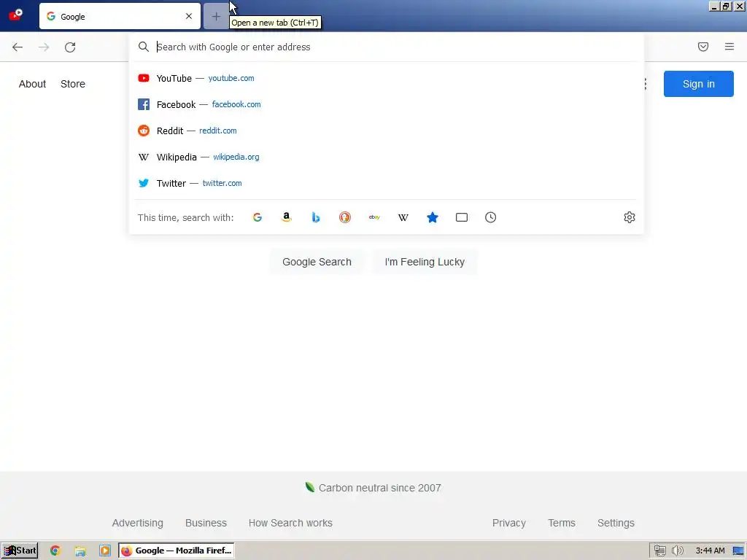Screen dimensions: 747x560
Task: Search this time with DuckDuckGo
Action: (x=345, y=217)
